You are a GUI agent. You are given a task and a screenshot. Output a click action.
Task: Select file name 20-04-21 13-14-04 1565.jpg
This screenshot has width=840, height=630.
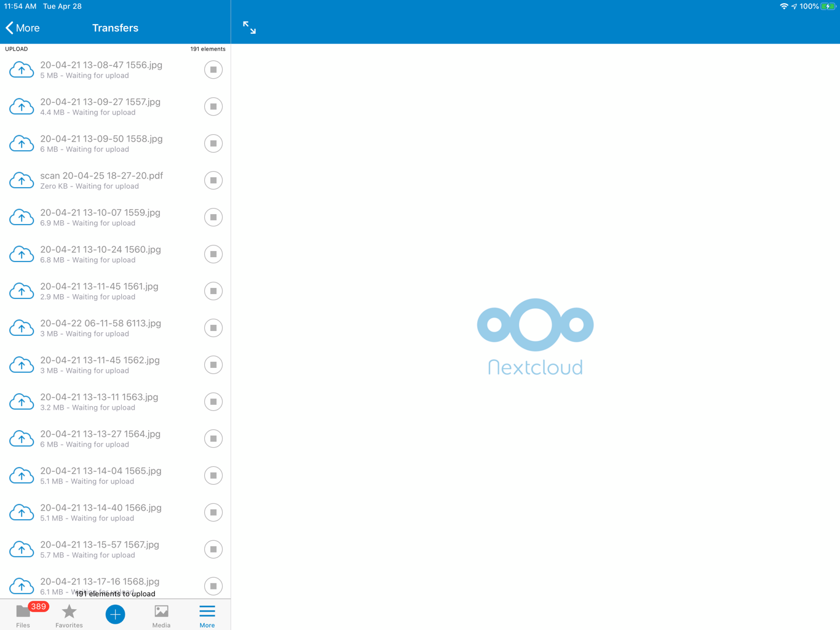click(101, 471)
